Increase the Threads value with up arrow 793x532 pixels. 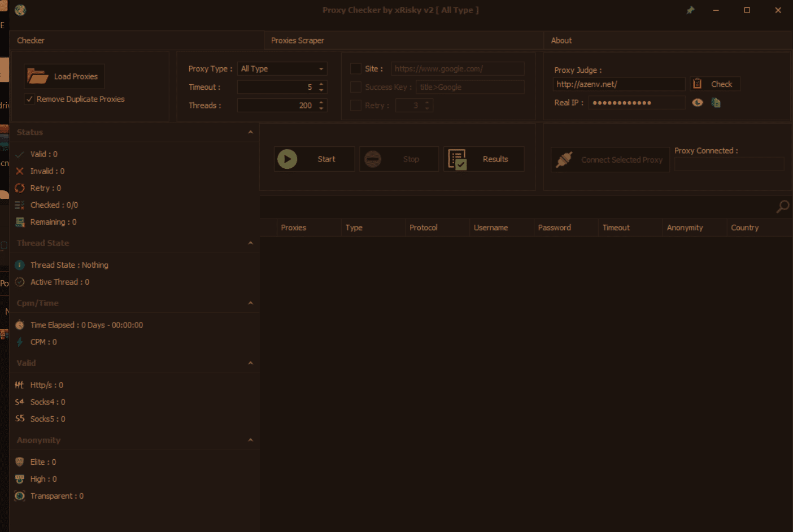[x=321, y=102]
